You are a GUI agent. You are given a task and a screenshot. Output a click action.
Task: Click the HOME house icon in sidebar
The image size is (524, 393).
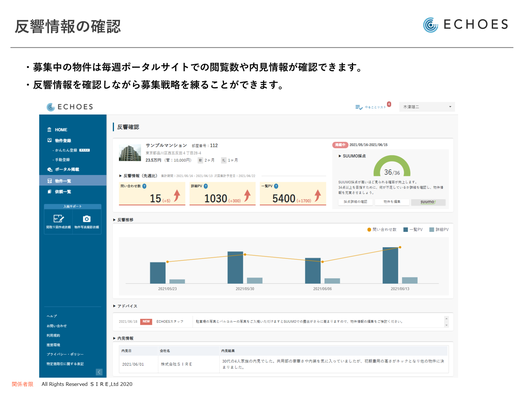point(49,130)
